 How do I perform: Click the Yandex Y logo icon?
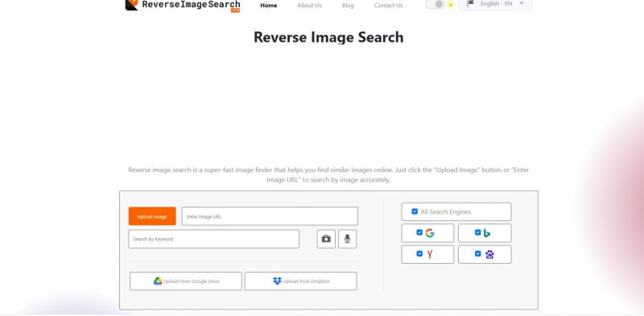tap(430, 254)
